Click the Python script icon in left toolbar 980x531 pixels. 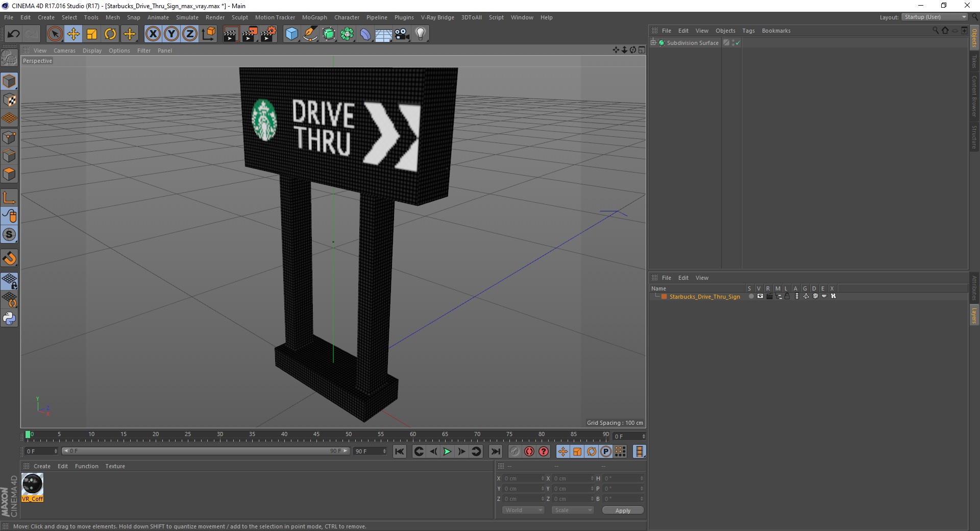[x=9, y=319]
